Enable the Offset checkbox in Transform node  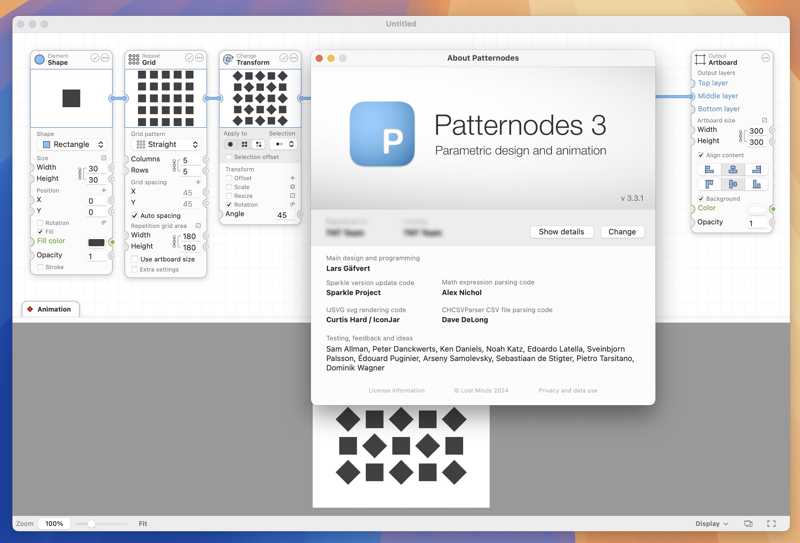tap(229, 178)
